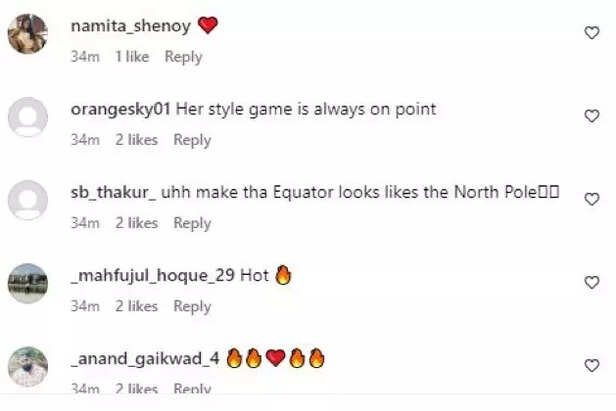Reply to orangesky01's style comment
The height and width of the screenshot is (411, 616).
pyautogui.click(x=192, y=141)
